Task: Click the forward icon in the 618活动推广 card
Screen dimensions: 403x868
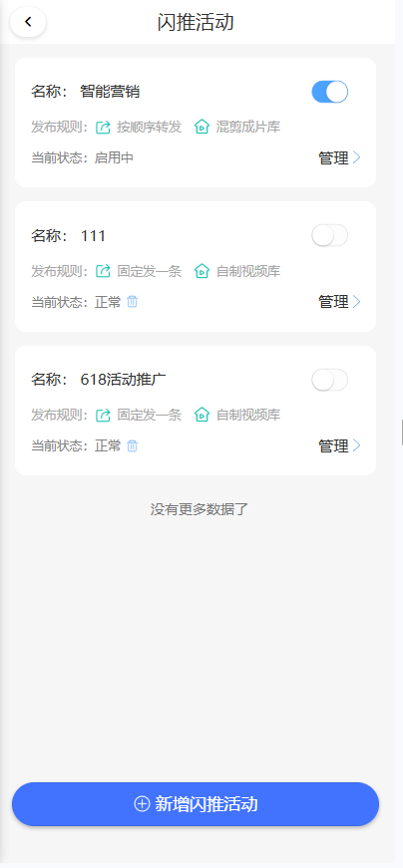Action: coord(103,415)
